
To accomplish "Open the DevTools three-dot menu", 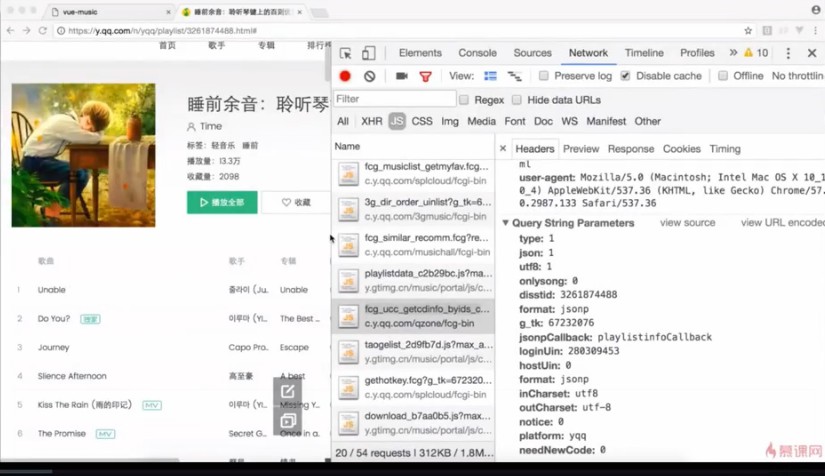I will [788, 53].
